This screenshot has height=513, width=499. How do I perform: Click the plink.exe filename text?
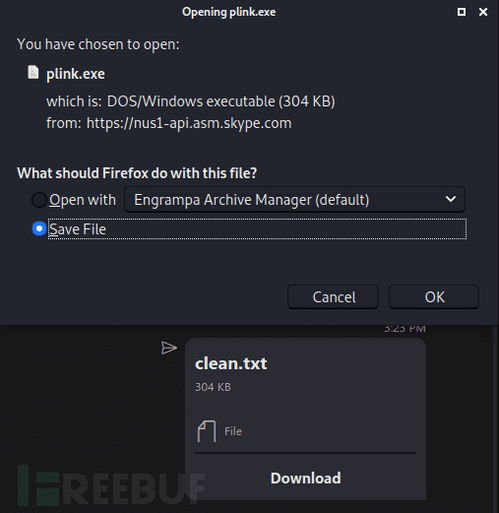pos(75,74)
